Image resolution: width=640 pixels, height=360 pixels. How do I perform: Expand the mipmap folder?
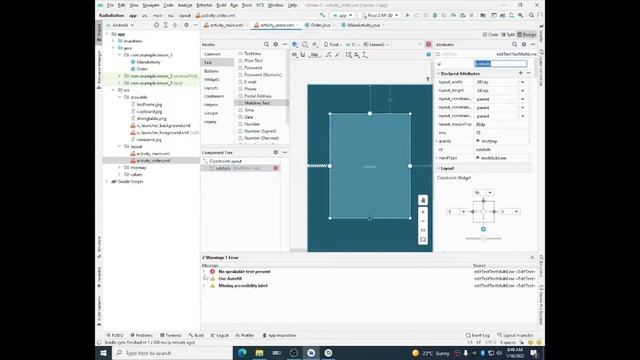(120, 167)
